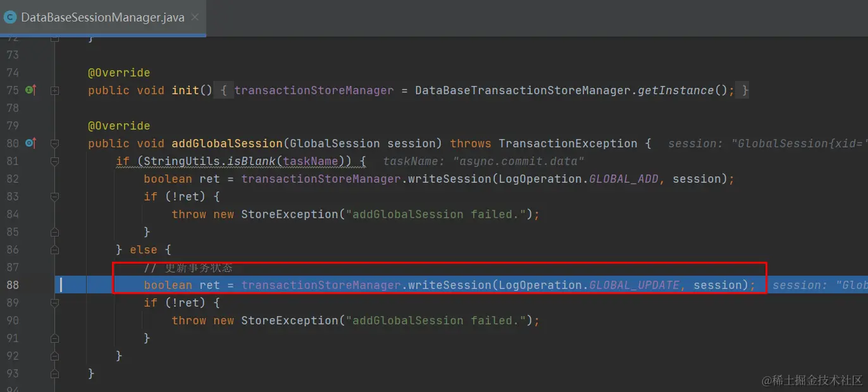Collapse the if block at line 81
The height and width of the screenshot is (392, 868).
55,161
